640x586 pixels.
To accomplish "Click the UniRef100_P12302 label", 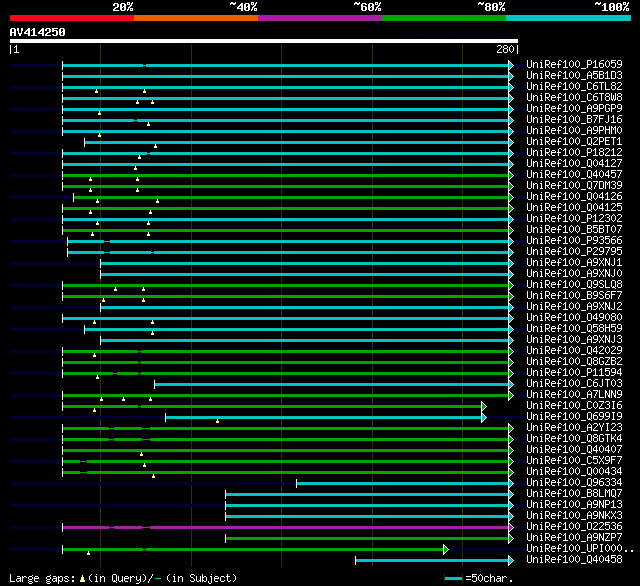I will (x=574, y=219).
